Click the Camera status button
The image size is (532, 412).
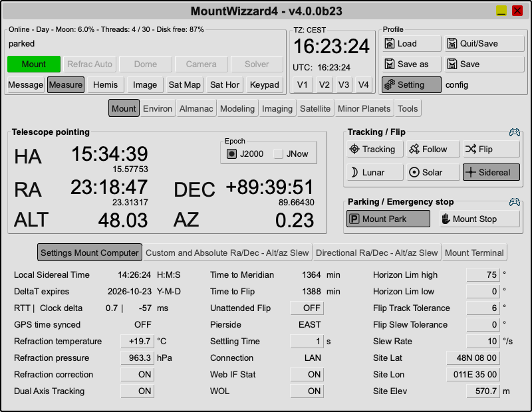[x=201, y=64]
